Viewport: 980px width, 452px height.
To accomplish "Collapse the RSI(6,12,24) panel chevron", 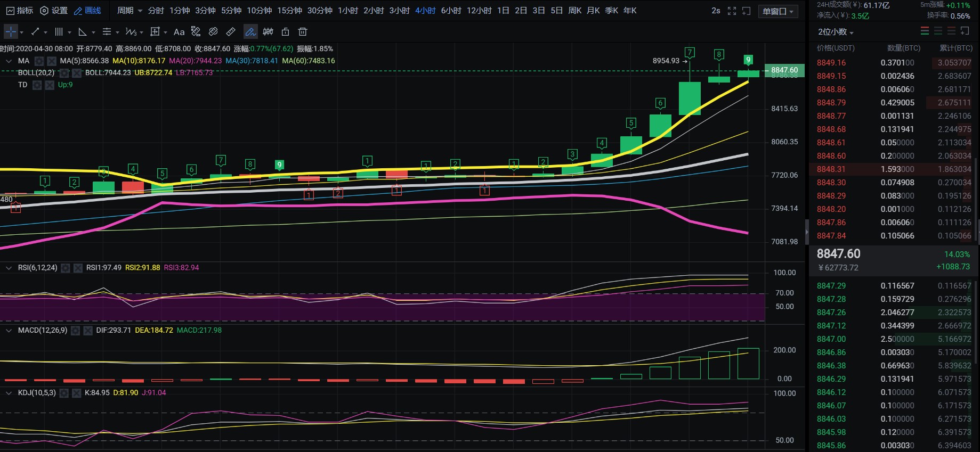I will coord(9,268).
